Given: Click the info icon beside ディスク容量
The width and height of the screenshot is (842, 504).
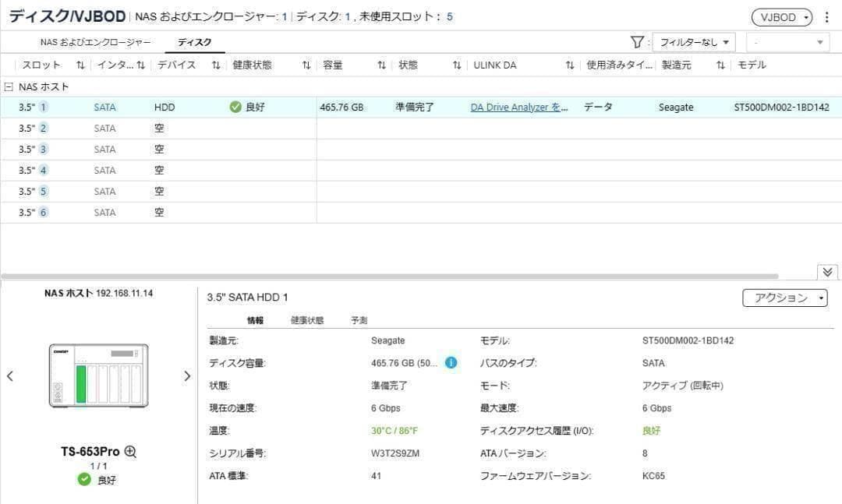Looking at the screenshot, I should pos(451,363).
